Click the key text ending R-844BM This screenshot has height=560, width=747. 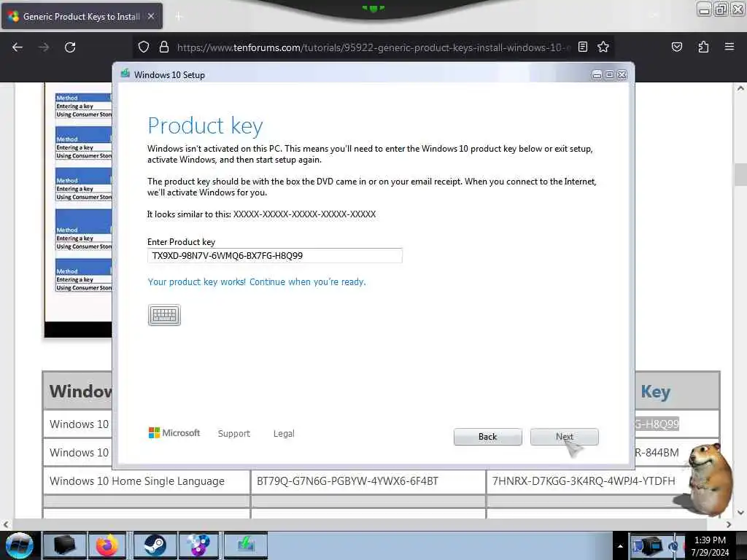coord(657,452)
